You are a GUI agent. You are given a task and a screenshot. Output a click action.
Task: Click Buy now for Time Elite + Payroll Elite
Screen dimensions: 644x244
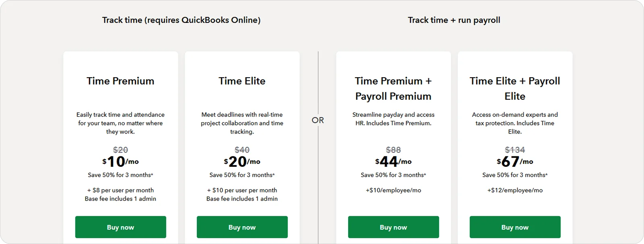point(515,227)
